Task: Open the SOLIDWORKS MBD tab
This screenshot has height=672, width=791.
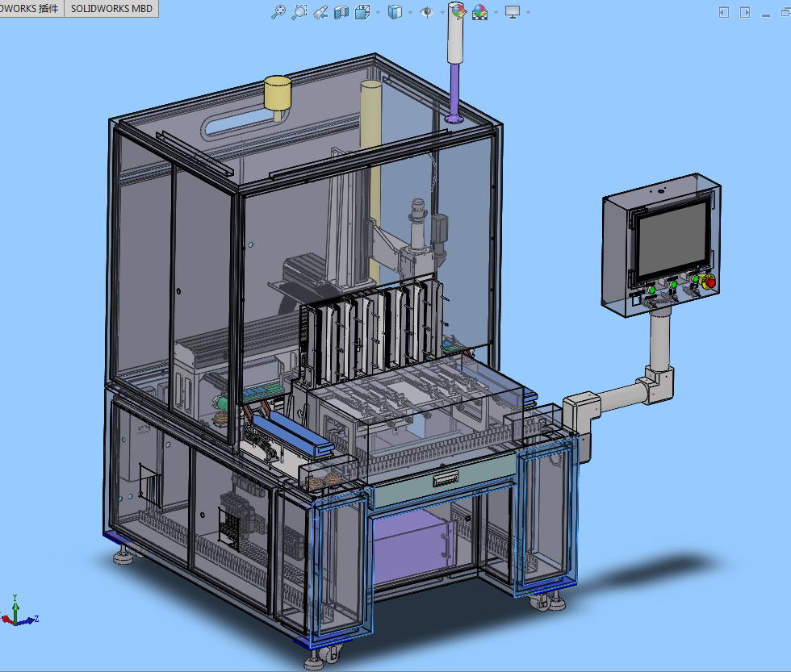Action: (111, 9)
